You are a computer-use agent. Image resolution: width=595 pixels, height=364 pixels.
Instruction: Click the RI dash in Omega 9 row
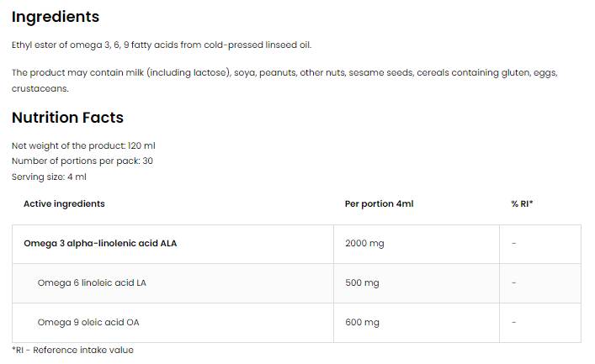(513, 322)
